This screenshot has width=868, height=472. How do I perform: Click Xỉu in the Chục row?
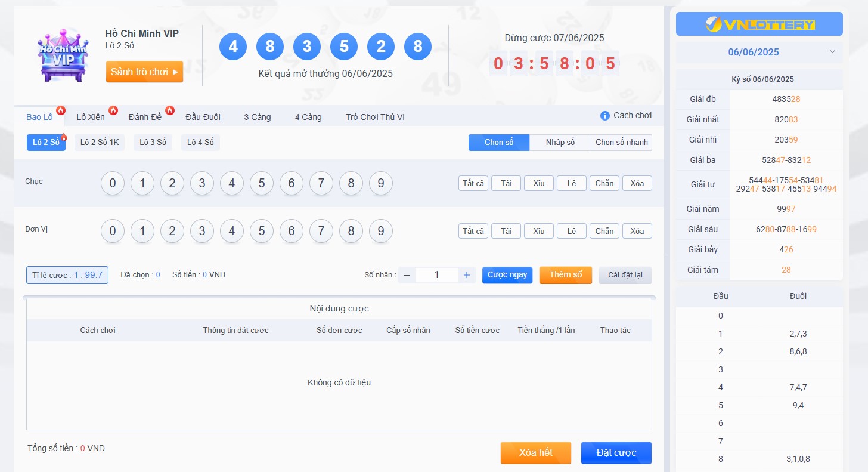pos(539,183)
